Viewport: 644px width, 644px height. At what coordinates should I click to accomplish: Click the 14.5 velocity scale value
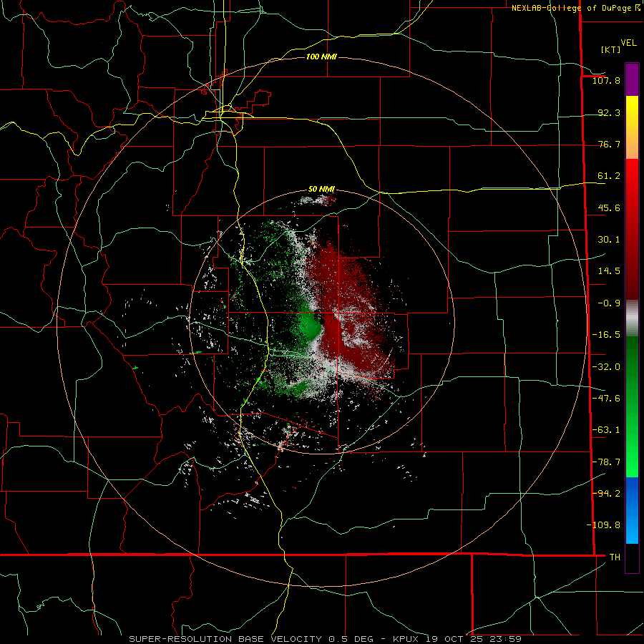click(x=609, y=271)
